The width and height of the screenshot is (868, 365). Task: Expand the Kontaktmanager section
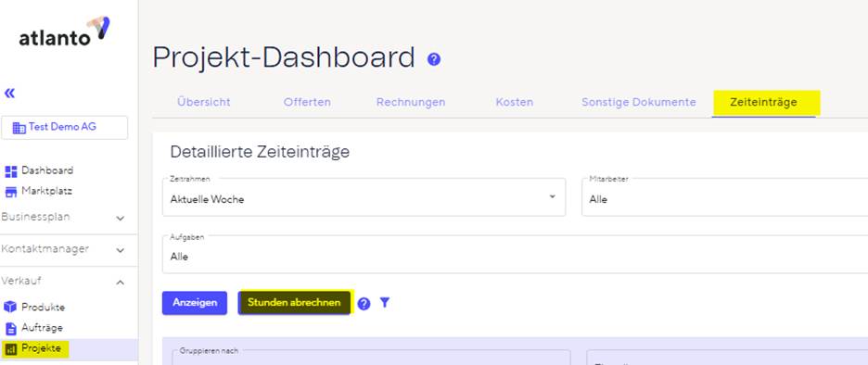64,249
